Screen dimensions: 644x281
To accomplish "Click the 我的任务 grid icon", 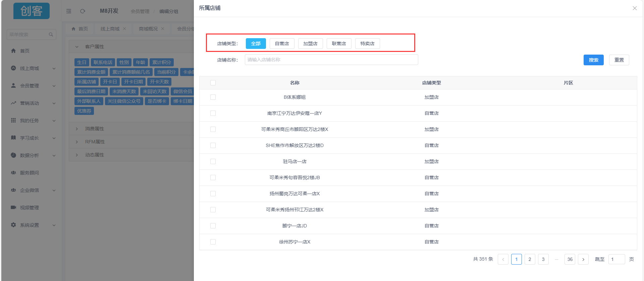I will pos(13,120).
